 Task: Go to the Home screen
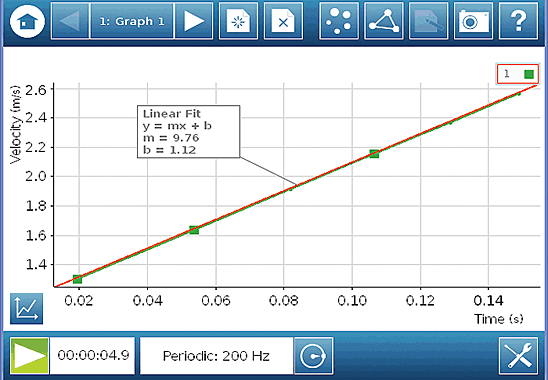click(x=27, y=21)
